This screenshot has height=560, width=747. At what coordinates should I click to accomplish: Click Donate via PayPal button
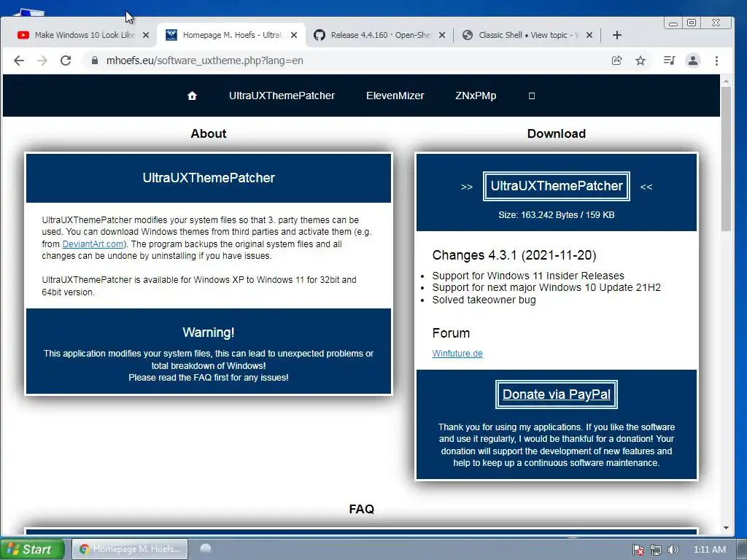557,394
